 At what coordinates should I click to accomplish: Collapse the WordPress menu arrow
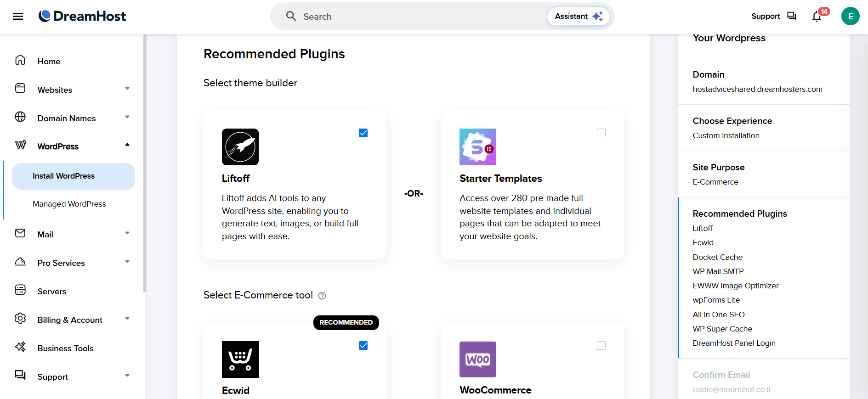click(127, 145)
